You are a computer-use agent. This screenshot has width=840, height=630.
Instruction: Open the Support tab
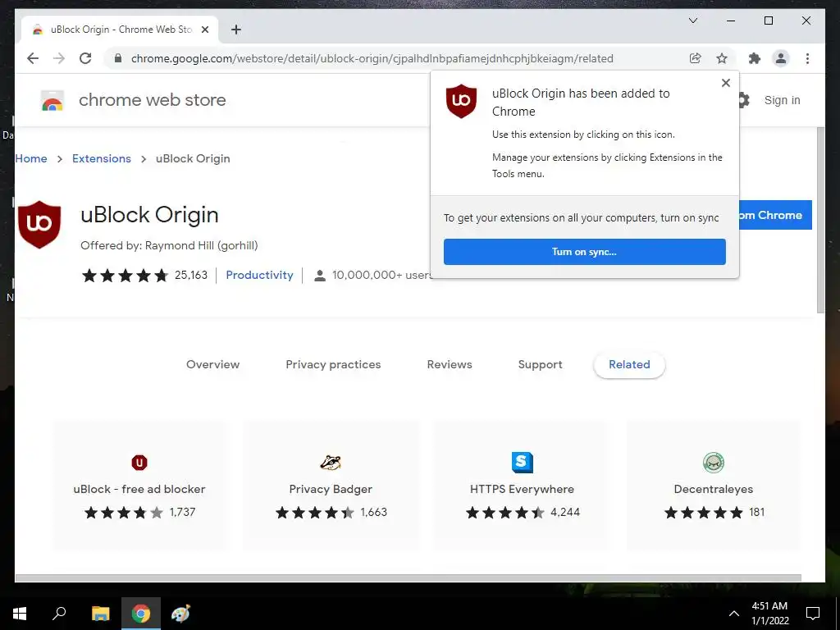[x=540, y=365]
